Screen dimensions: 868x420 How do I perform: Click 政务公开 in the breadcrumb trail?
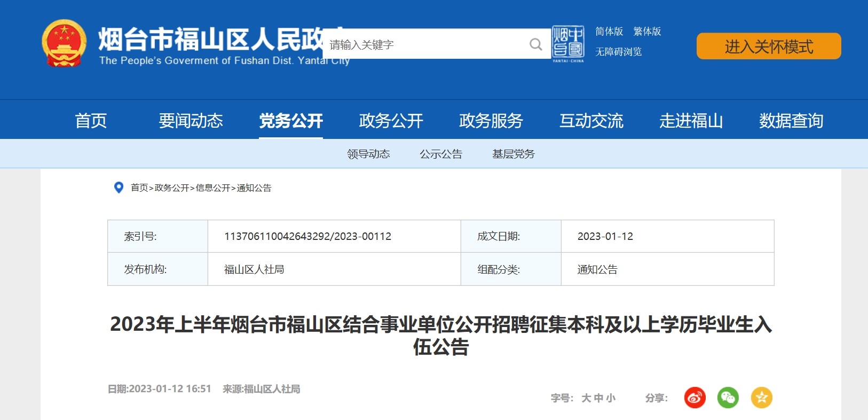coord(172,188)
